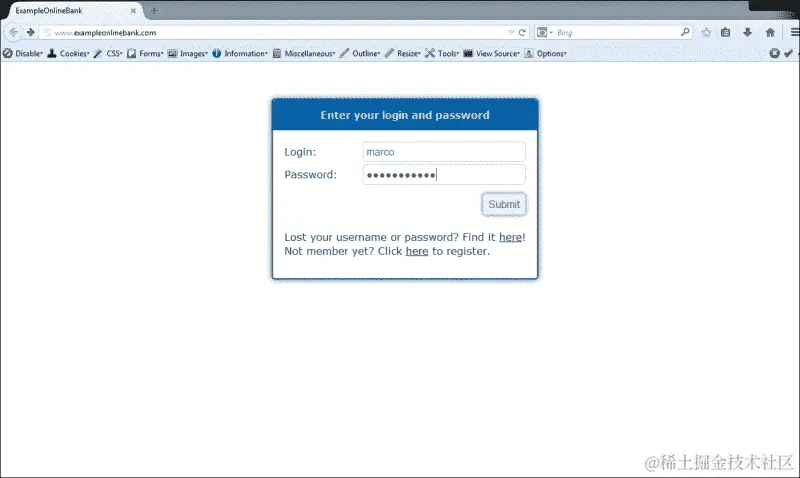
Task: Open the hamburger menu
Action: click(794, 32)
